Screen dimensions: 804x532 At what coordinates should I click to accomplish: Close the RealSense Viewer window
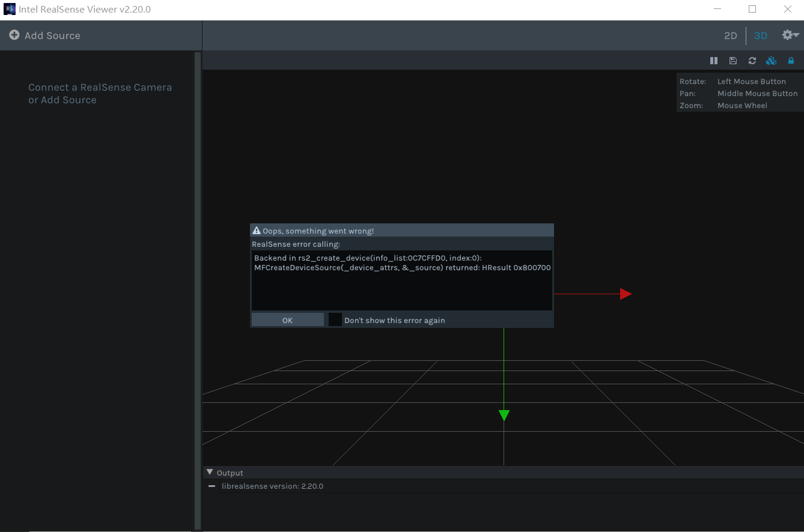point(788,10)
